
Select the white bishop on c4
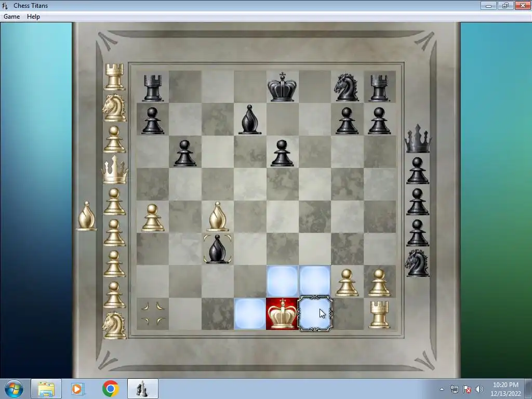pos(217,217)
